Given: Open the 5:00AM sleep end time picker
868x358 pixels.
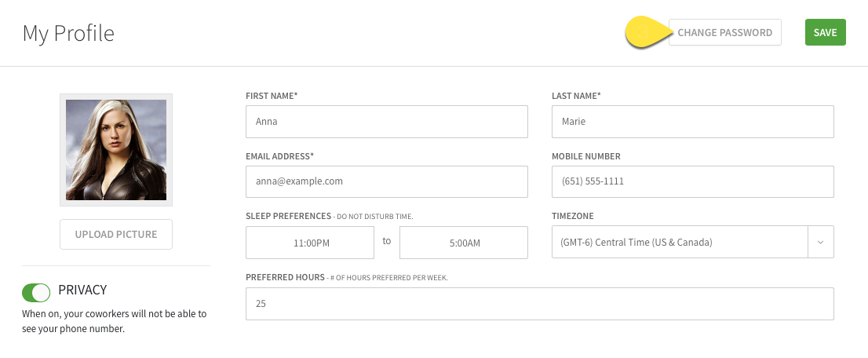Looking at the screenshot, I should pyautogui.click(x=464, y=243).
